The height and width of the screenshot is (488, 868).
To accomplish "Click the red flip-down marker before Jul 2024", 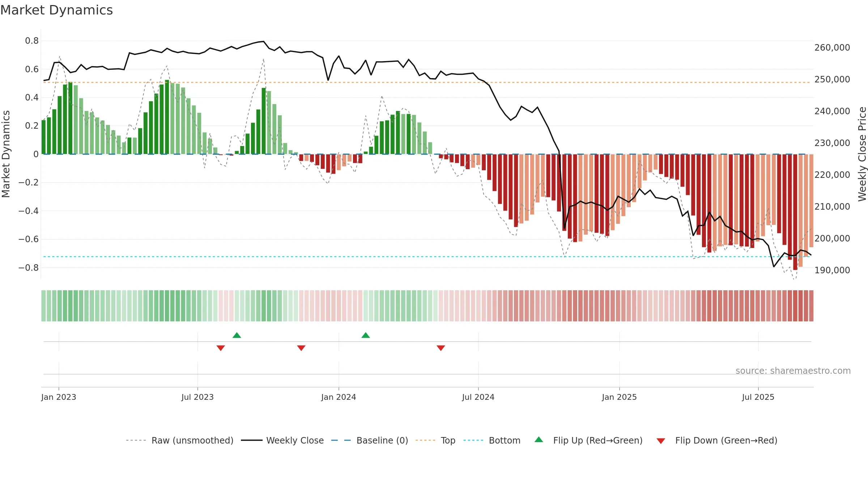I will [441, 348].
